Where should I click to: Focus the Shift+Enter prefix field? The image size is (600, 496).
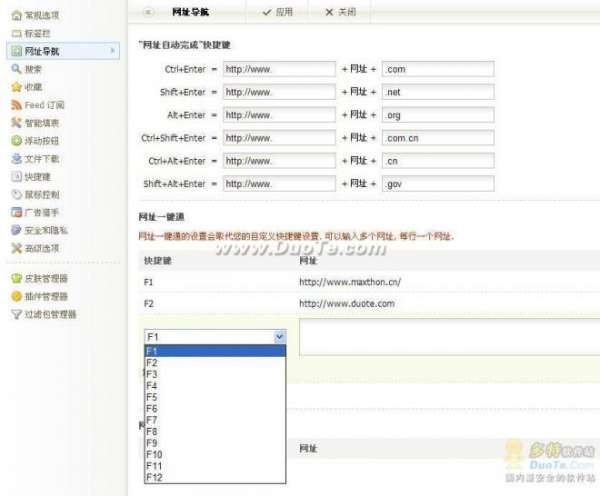pos(279,92)
